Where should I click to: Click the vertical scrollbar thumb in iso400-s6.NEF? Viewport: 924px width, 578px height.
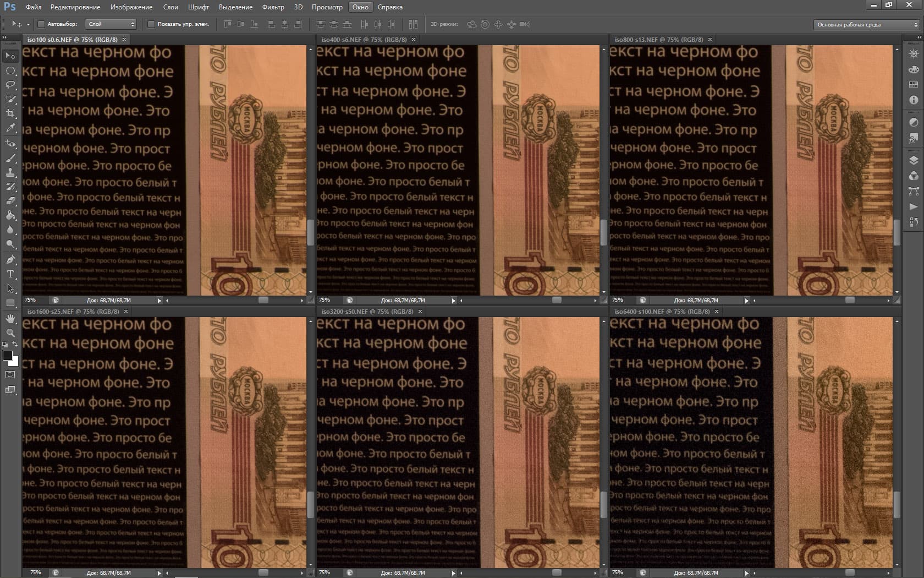pyautogui.click(x=603, y=232)
